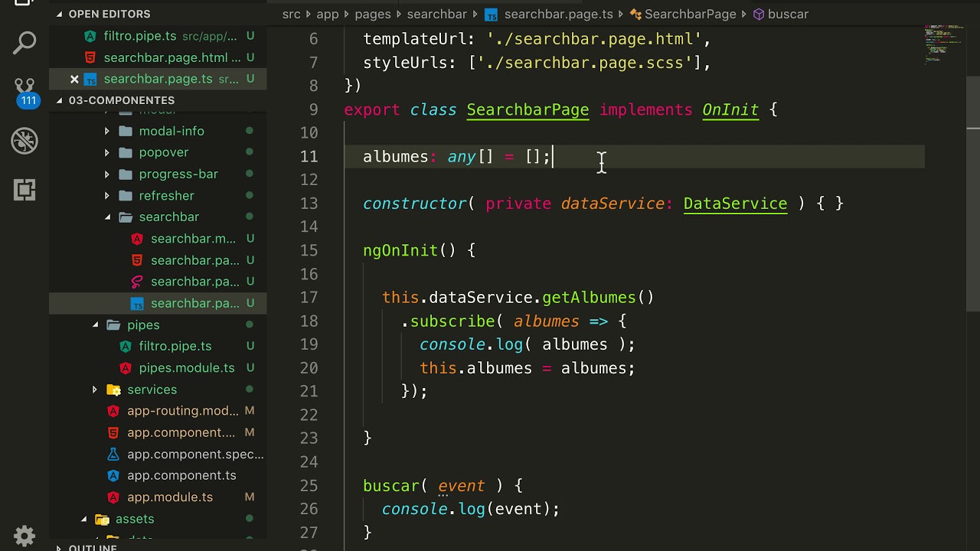980x551 pixels.
Task: Click line number 15 in gutter
Action: (x=309, y=250)
